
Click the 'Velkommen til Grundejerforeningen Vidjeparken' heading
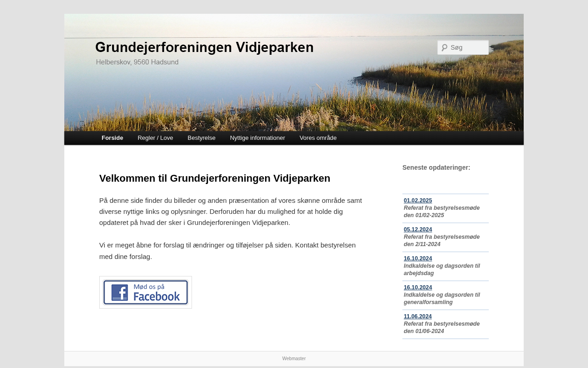click(215, 178)
